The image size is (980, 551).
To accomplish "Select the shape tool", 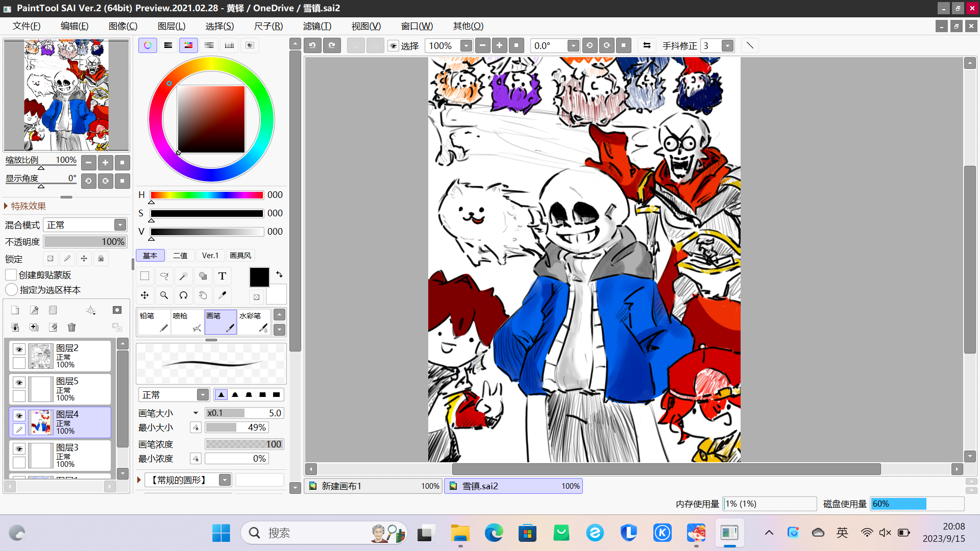I will (203, 276).
